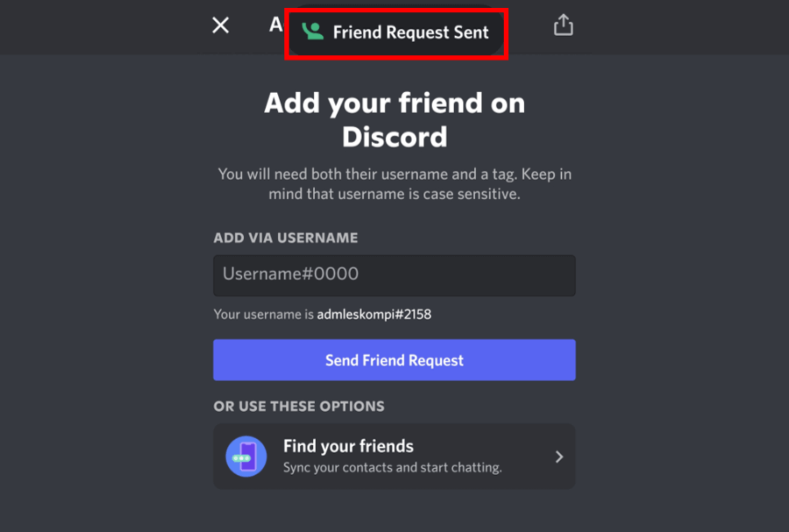Close the Add Friend screen with X
789x532 pixels.
click(x=220, y=25)
